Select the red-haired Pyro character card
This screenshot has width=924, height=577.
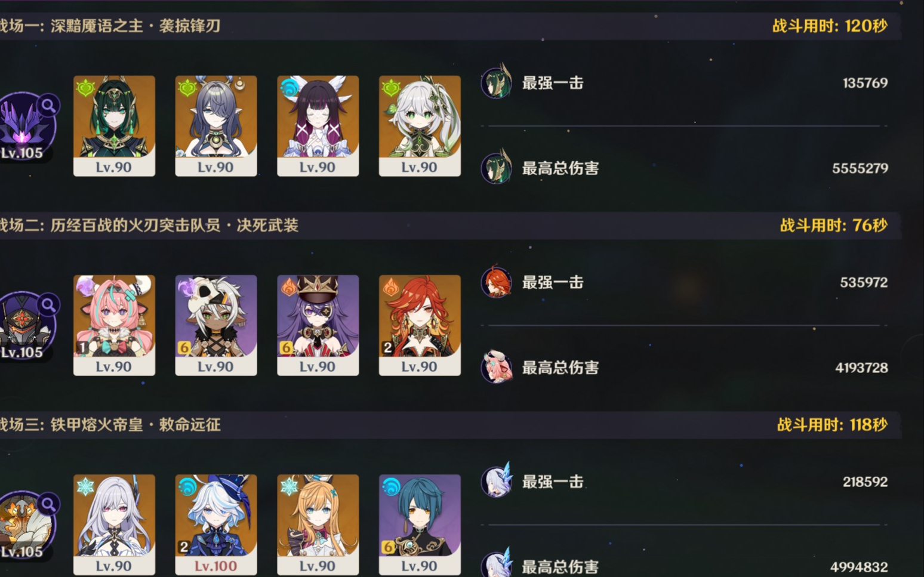(420, 325)
